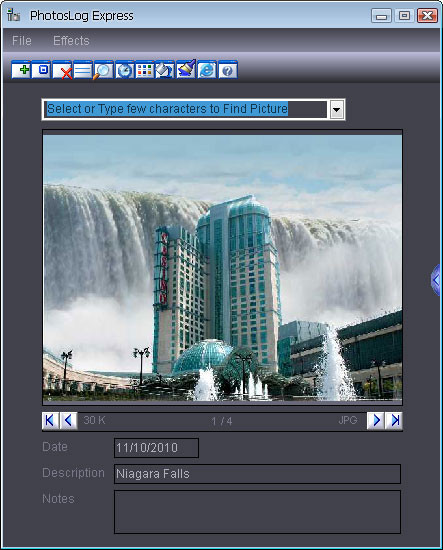This screenshot has width=443, height=550.
Task: Click the paint bucket icon
Action: (x=165, y=70)
